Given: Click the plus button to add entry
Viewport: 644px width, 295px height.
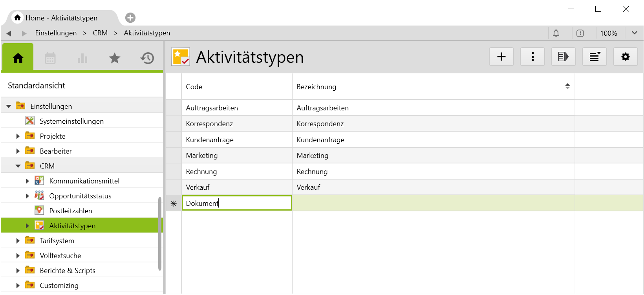Looking at the screenshot, I should (x=501, y=57).
